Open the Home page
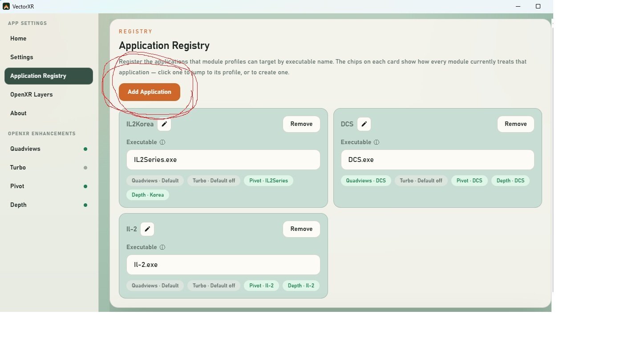644x339 pixels. [49, 39]
